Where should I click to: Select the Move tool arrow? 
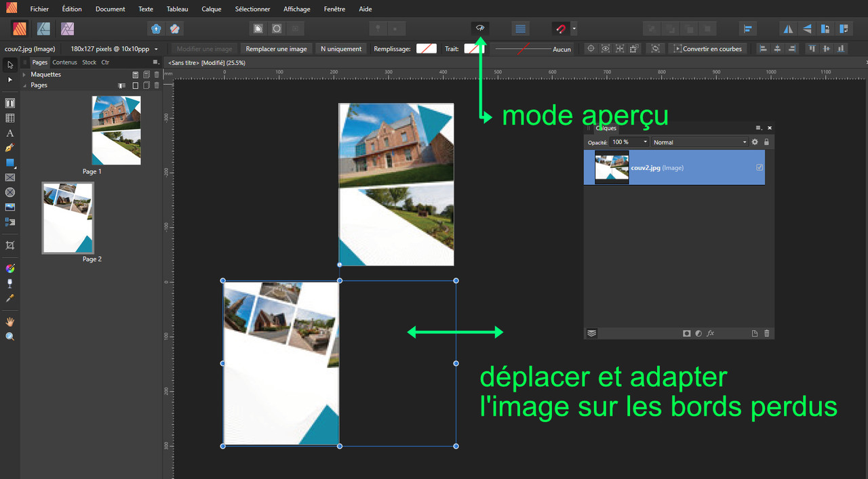point(10,65)
